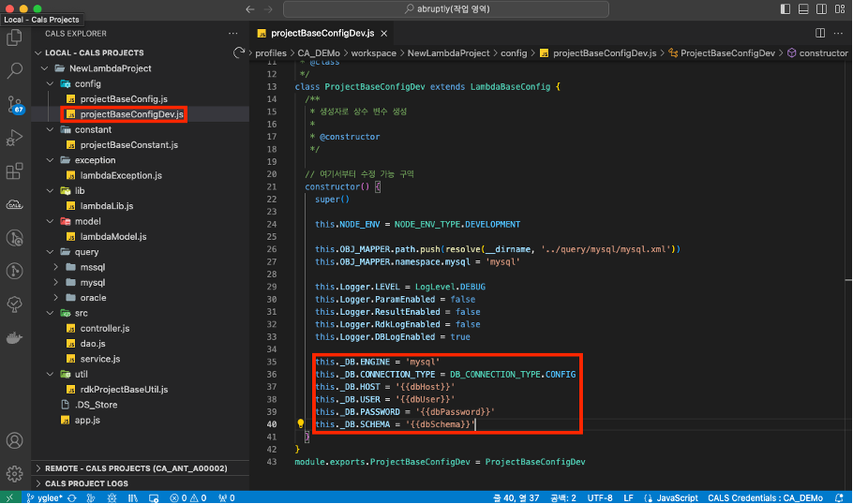Toggle the bottom panel layout button

803,8
